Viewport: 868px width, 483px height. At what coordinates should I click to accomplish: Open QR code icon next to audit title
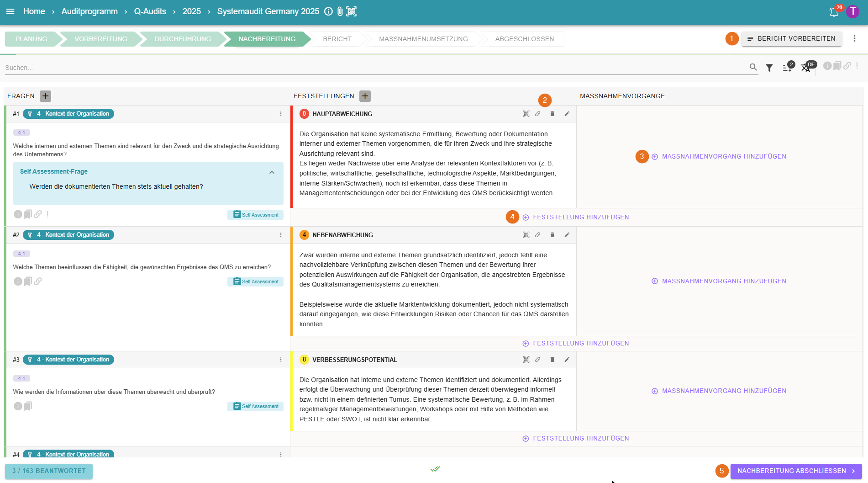(351, 11)
